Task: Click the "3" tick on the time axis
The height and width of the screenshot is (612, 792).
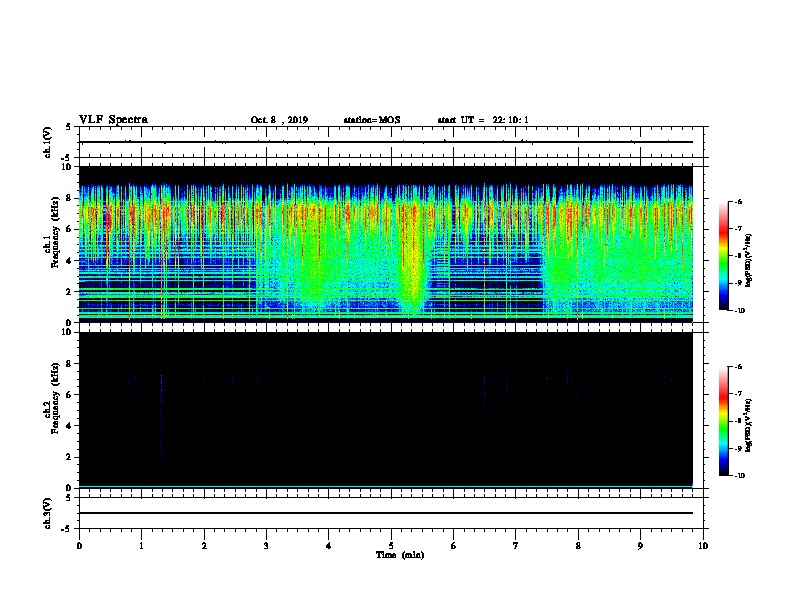Action: click(266, 546)
